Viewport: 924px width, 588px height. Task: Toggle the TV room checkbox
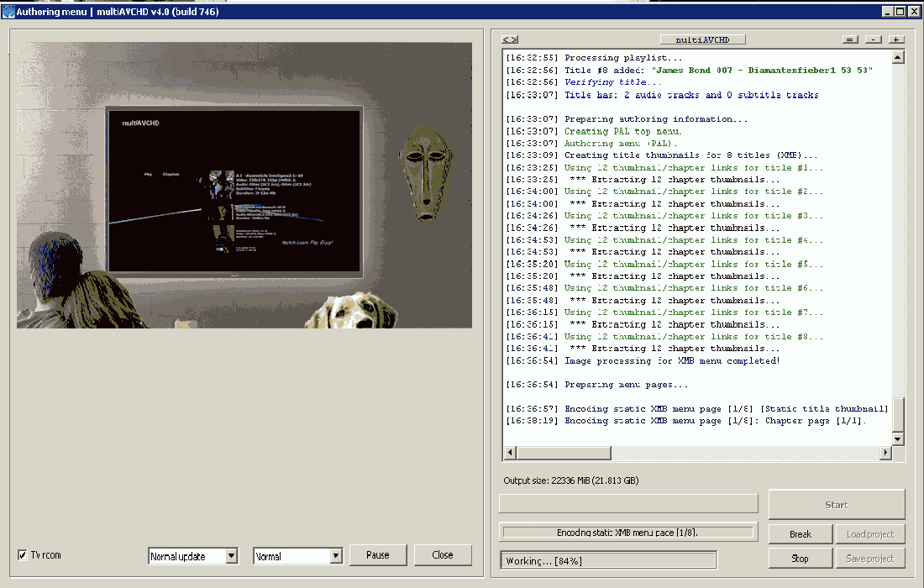tap(23, 555)
